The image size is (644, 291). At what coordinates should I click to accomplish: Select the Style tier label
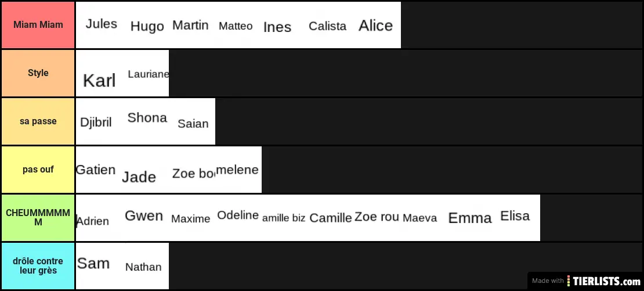[x=38, y=73]
